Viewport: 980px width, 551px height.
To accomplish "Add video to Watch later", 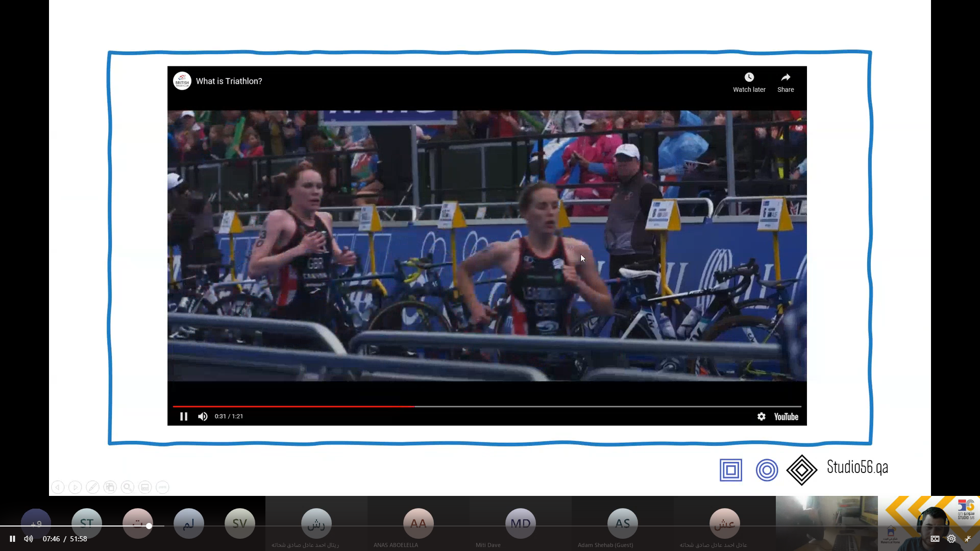I will [x=749, y=82].
